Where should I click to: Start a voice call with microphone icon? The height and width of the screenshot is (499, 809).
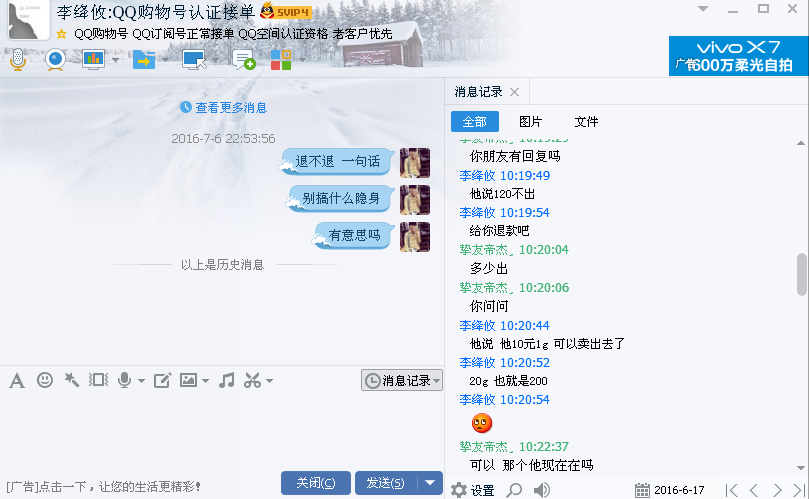click(18, 59)
